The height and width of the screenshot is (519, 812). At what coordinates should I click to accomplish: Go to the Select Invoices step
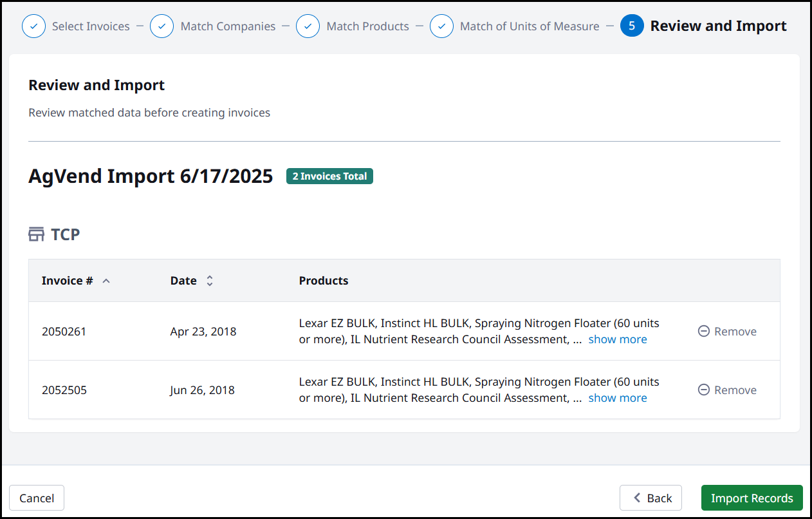coord(91,26)
